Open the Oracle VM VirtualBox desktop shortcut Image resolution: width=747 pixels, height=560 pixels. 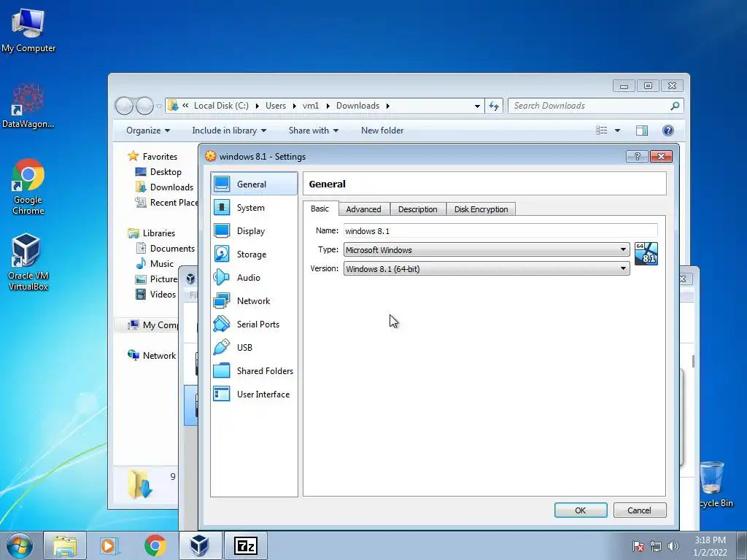click(x=28, y=262)
